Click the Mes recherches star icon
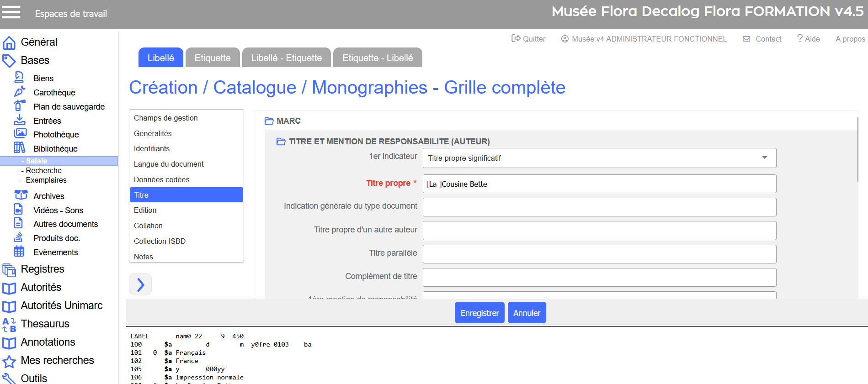 tap(9, 361)
